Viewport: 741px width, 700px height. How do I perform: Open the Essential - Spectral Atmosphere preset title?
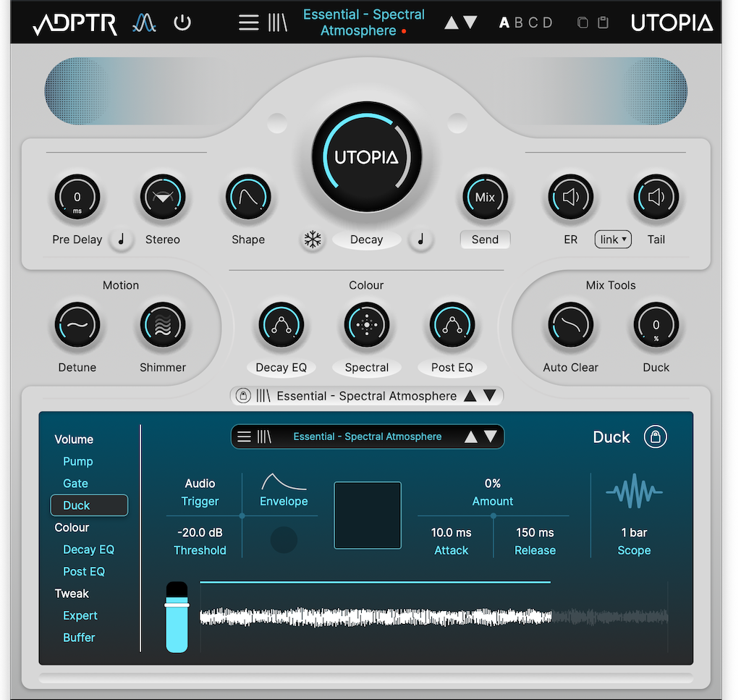click(x=363, y=22)
